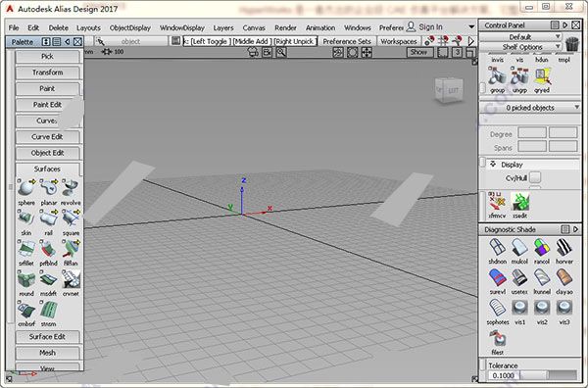Open the Render menu
Screen dimensions: 588x388
point(285,27)
